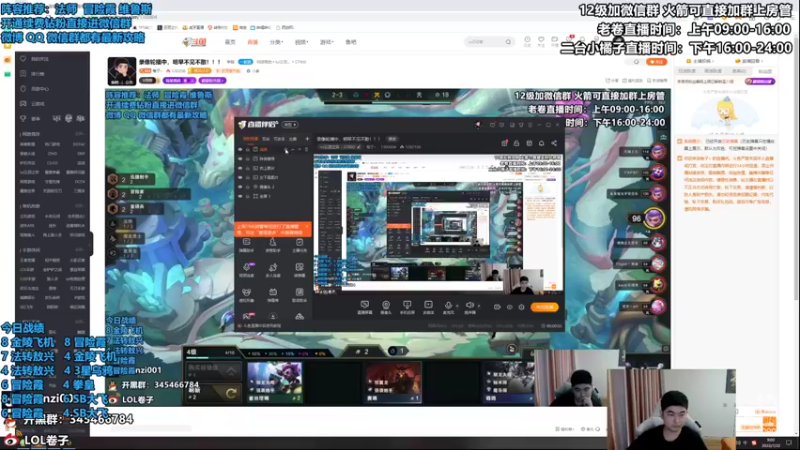The image size is (800, 450).
Task: Click the purple button atop the chat panel
Action: (760, 81)
